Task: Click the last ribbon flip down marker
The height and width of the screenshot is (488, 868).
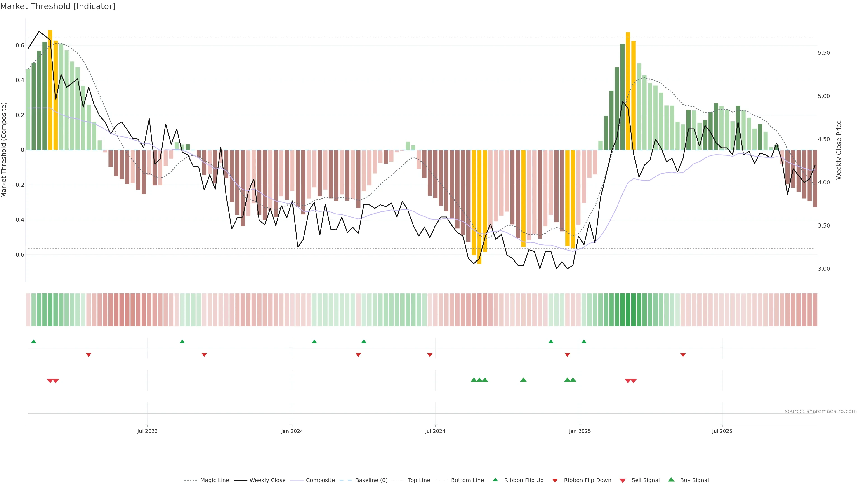Action: (683, 355)
